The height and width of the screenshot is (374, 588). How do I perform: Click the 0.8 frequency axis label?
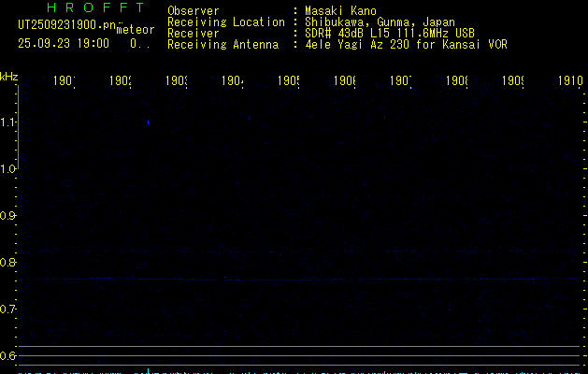tap(8, 263)
